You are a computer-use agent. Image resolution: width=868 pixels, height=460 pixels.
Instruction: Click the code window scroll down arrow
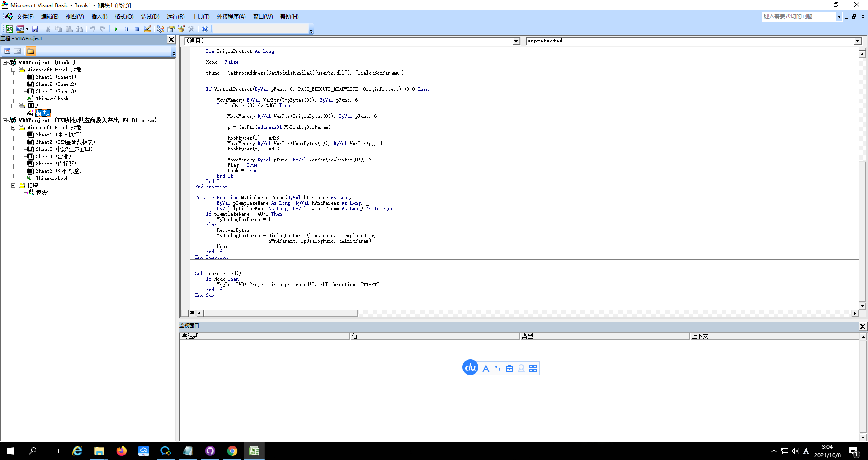click(x=862, y=306)
